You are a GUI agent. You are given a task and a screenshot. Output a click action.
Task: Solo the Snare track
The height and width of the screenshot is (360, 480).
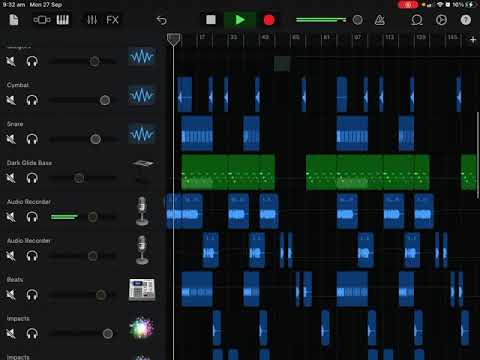(32, 139)
